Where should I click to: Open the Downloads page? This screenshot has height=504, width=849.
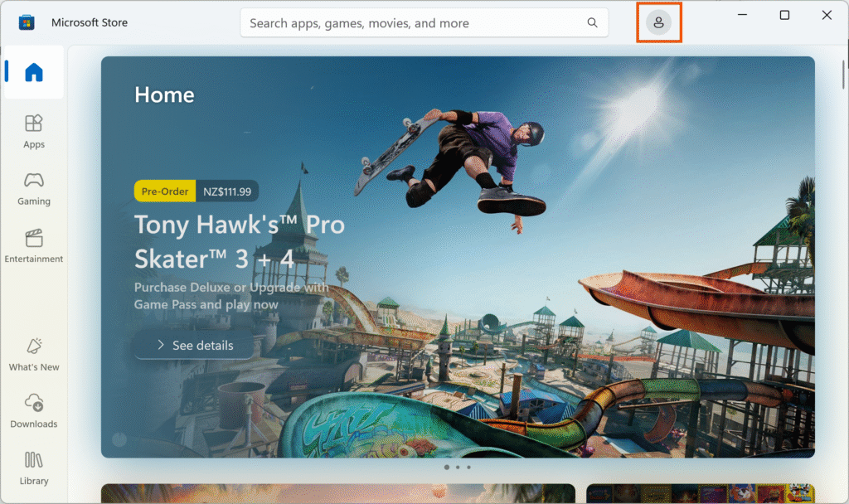[x=33, y=411]
